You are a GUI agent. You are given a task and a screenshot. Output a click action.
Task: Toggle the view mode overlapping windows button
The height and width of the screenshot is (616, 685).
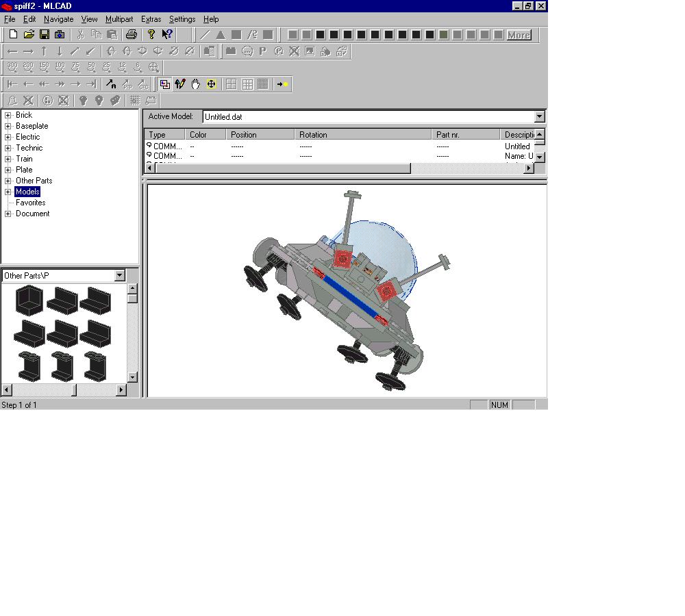point(164,84)
